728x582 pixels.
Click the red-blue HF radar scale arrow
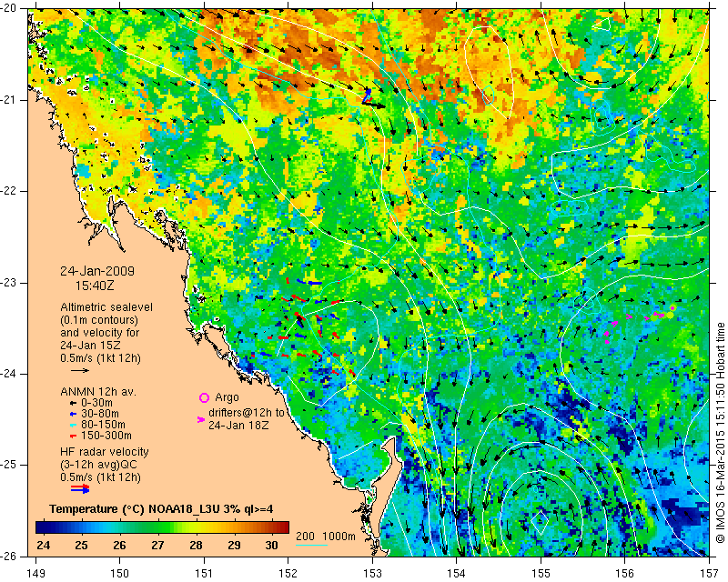tap(80, 488)
